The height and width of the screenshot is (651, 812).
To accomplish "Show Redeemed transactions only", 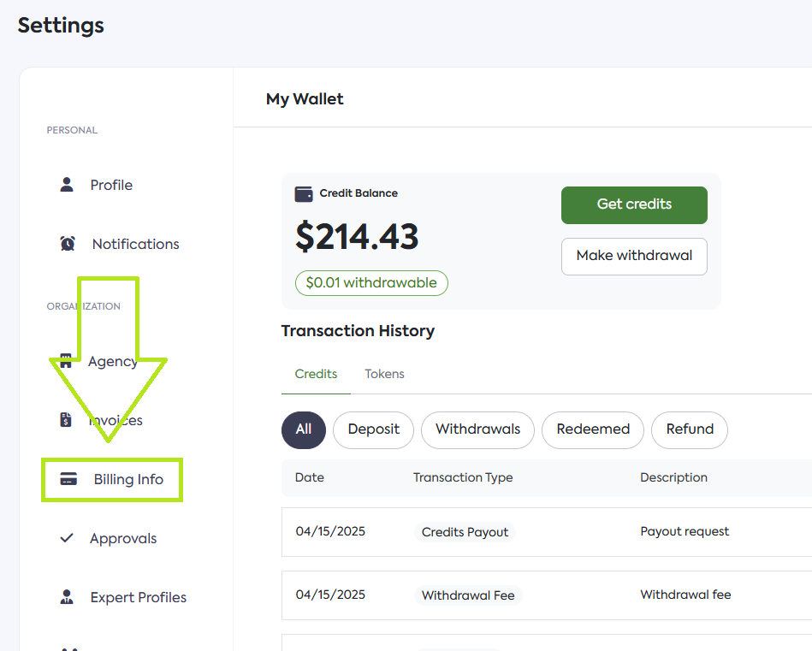I will tap(592, 429).
